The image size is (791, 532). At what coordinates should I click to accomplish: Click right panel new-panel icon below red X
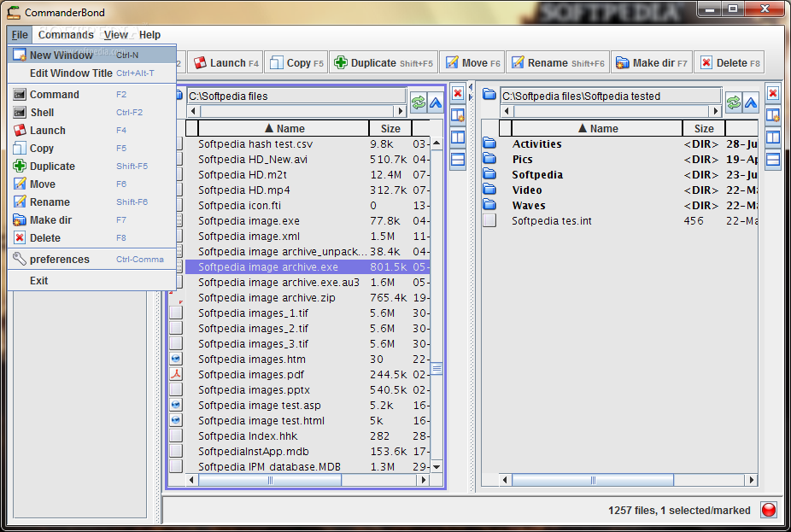(773, 115)
